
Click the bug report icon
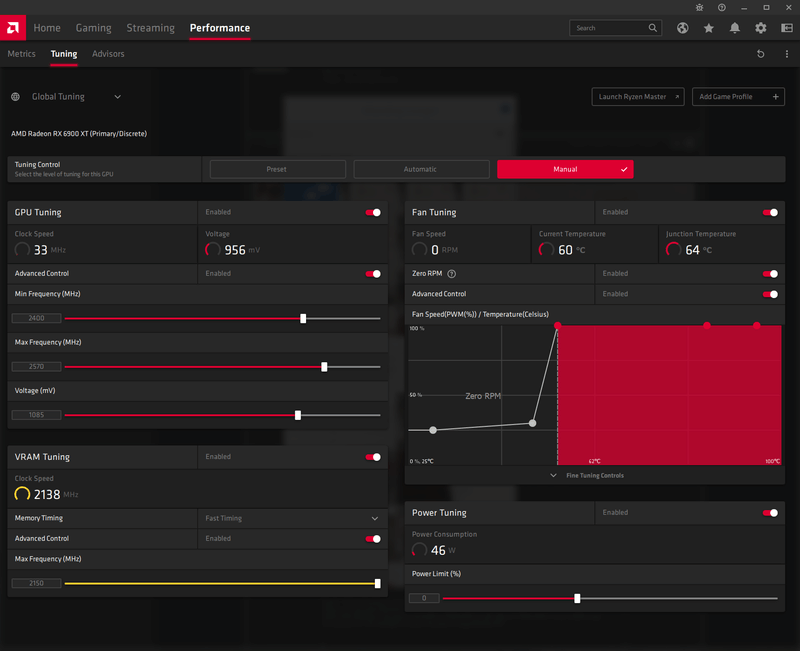click(697, 7)
